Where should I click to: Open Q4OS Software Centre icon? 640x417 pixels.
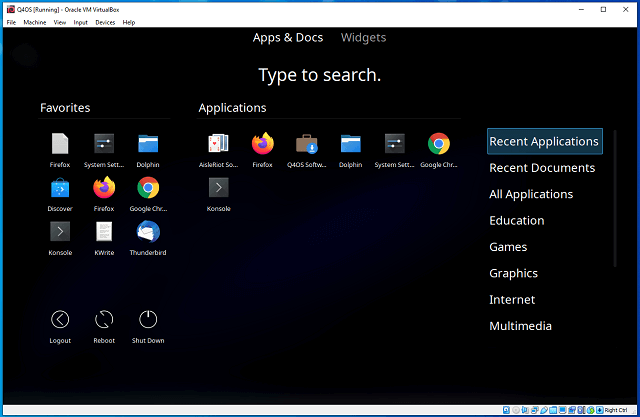pyautogui.click(x=306, y=144)
